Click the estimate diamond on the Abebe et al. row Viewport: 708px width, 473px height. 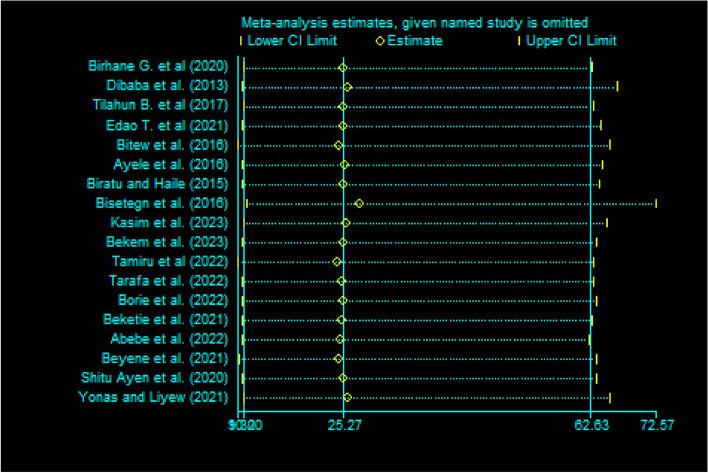pyautogui.click(x=340, y=339)
